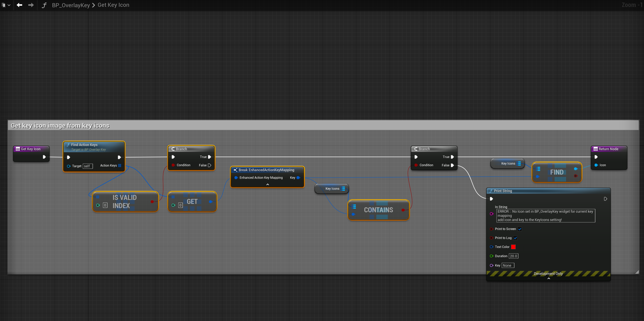Click the Print String exec output pin
The height and width of the screenshot is (321, 644).
[605, 199]
